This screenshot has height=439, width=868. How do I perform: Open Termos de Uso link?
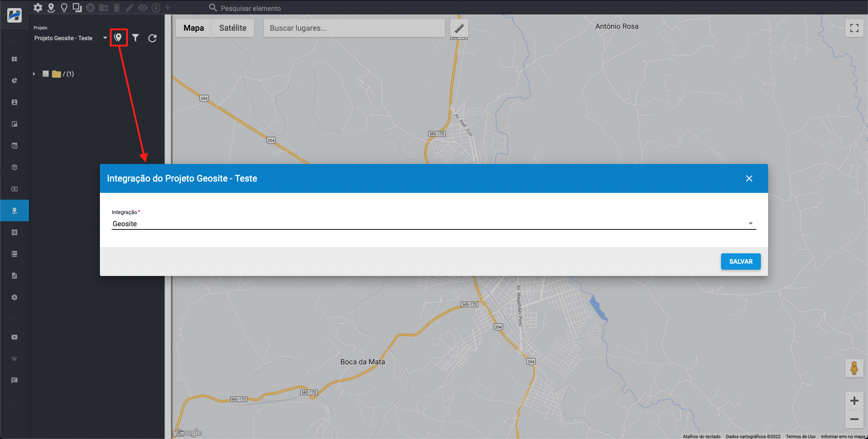click(x=800, y=436)
